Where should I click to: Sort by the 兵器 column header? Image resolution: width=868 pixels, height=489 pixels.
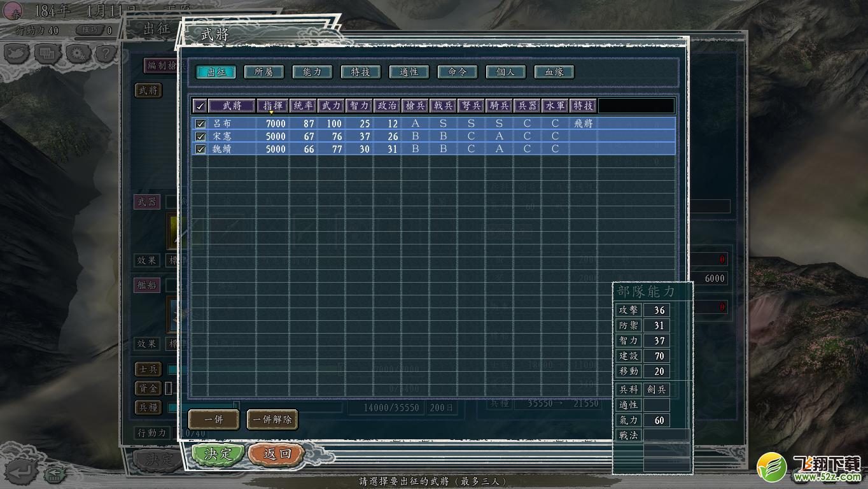pos(527,106)
